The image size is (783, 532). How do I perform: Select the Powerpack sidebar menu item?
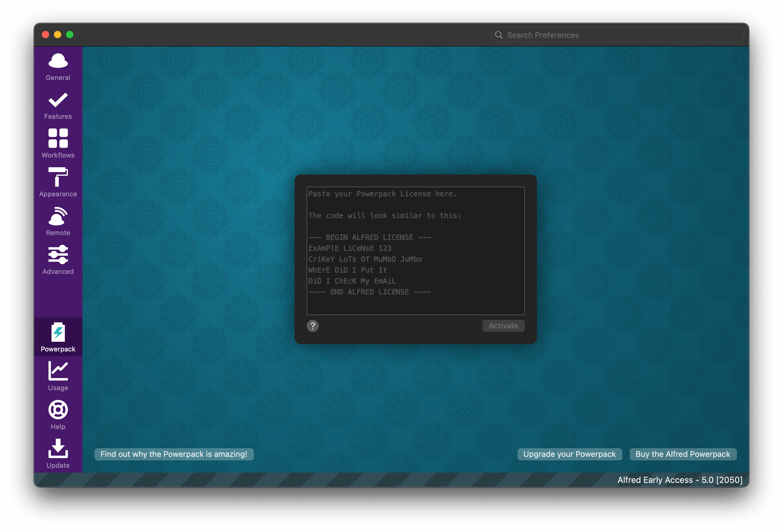pos(58,338)
